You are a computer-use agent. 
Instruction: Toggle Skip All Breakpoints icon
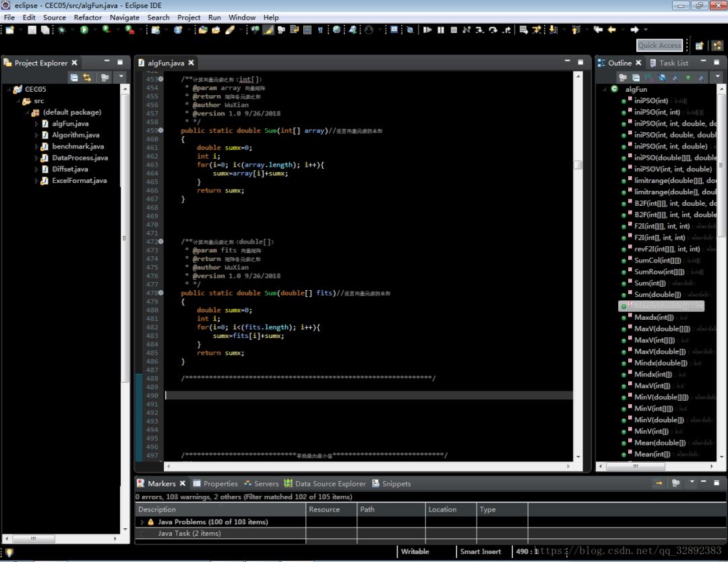pyautogui.click(x=411, y=30)
